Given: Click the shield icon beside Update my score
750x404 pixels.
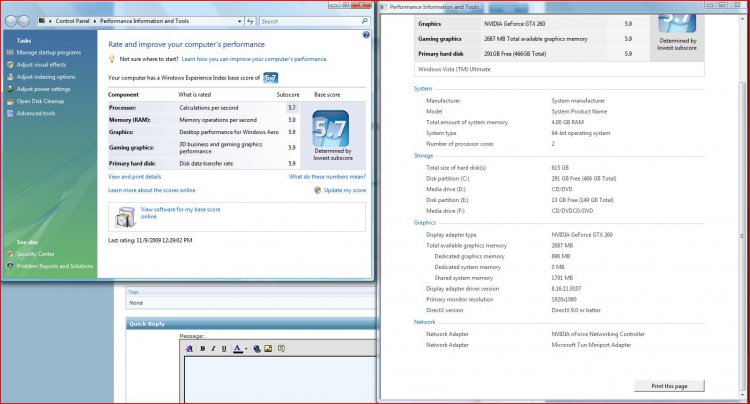Looking at the screenshot, I should click(x=317, y=190).
